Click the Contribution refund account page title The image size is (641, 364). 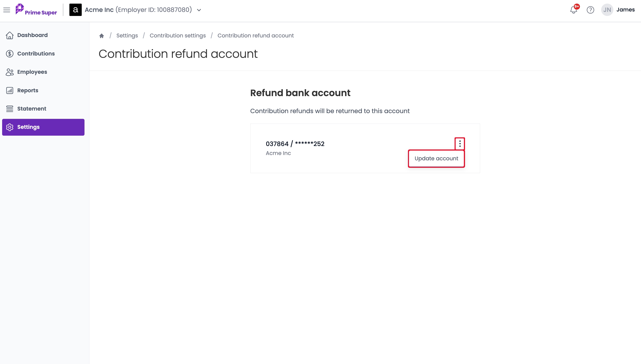(178, 54)
